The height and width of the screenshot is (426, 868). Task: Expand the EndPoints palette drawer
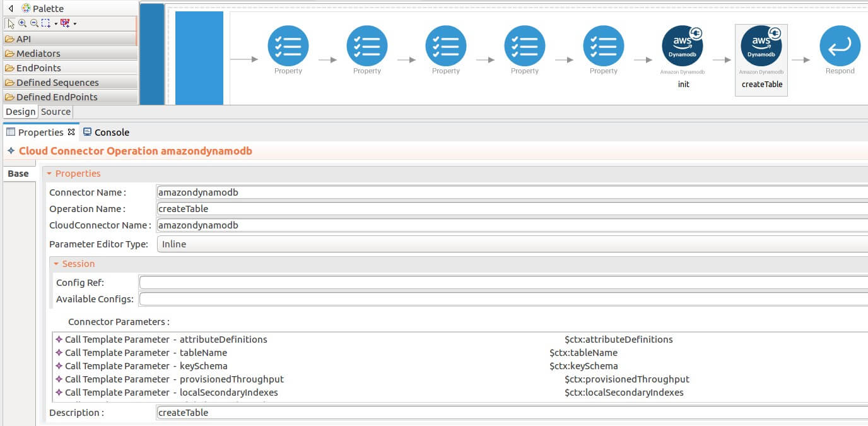(x=69, y=68)
